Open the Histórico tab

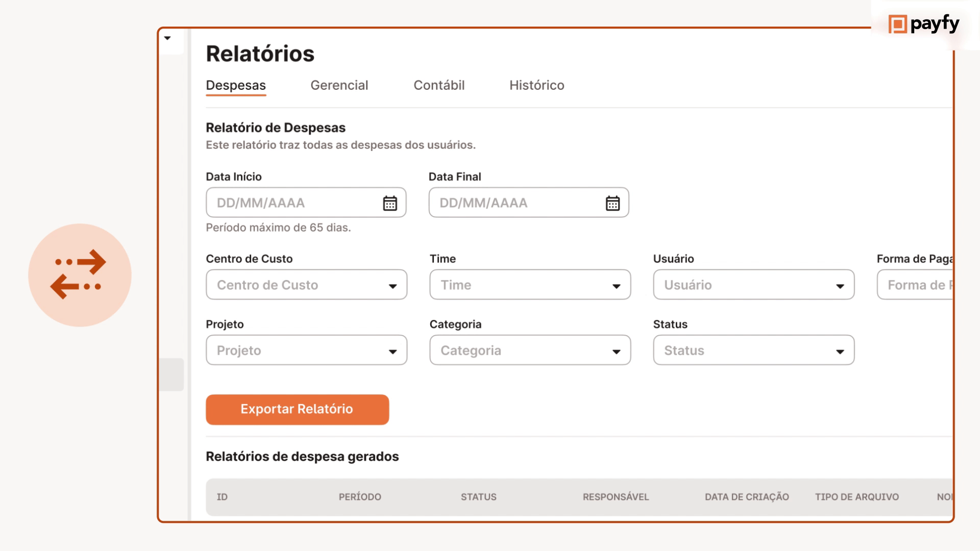coord(536,85)
